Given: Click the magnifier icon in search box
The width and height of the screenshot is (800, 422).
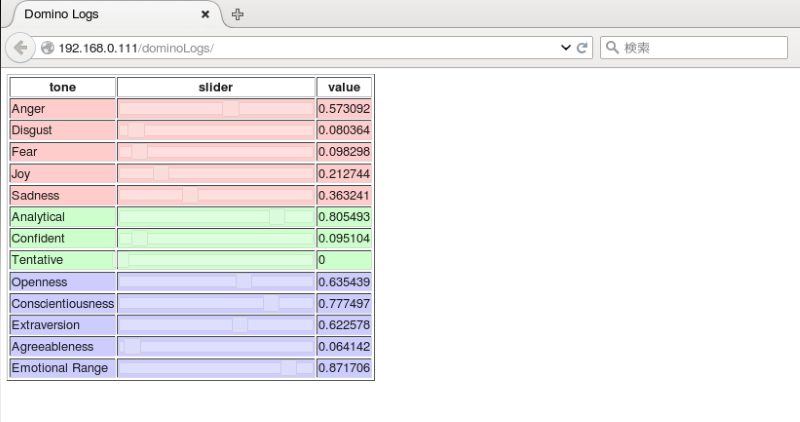Looking at the screenshot, I should [x=612, y=48].
